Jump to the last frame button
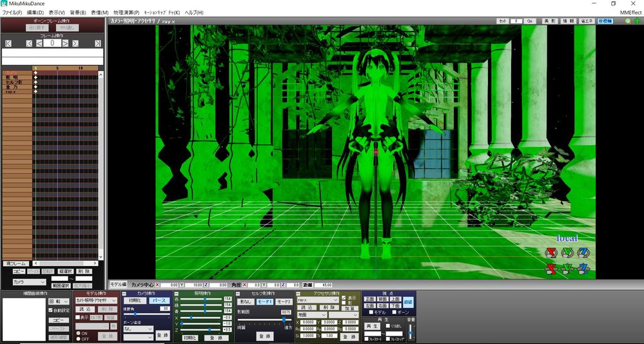644x344 pixels. [98, 43]
